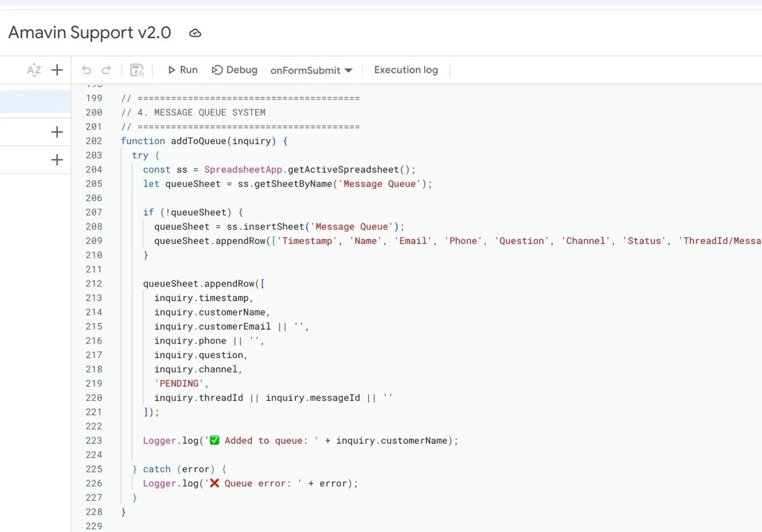Click line number 212 in the gutter

(93, 284)
